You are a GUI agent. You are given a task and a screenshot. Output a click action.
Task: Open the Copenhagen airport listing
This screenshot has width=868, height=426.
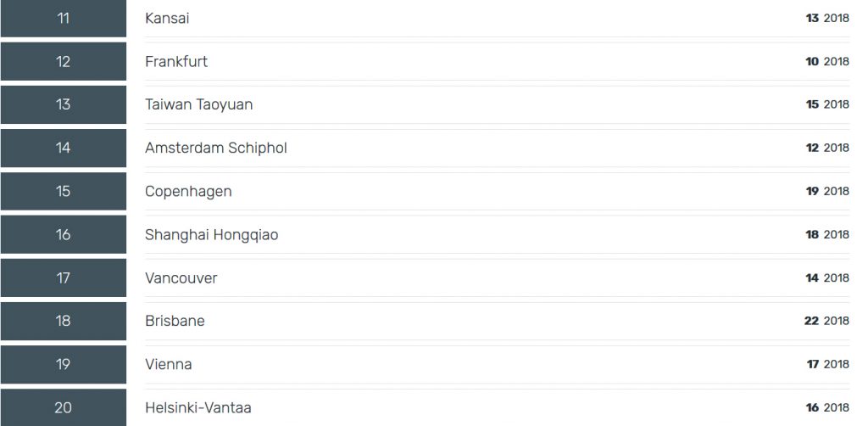(x=188, y=191)
